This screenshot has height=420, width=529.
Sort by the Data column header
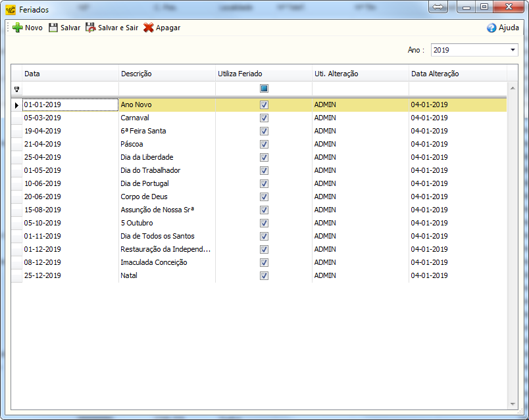(x=70, y=74)
